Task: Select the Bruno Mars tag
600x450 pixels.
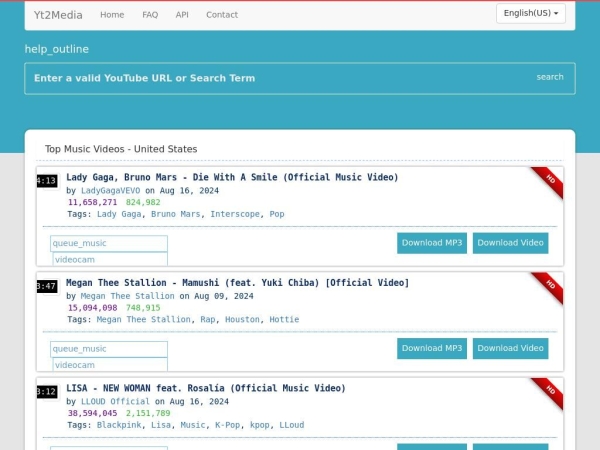Action: (x=176, y=214)
